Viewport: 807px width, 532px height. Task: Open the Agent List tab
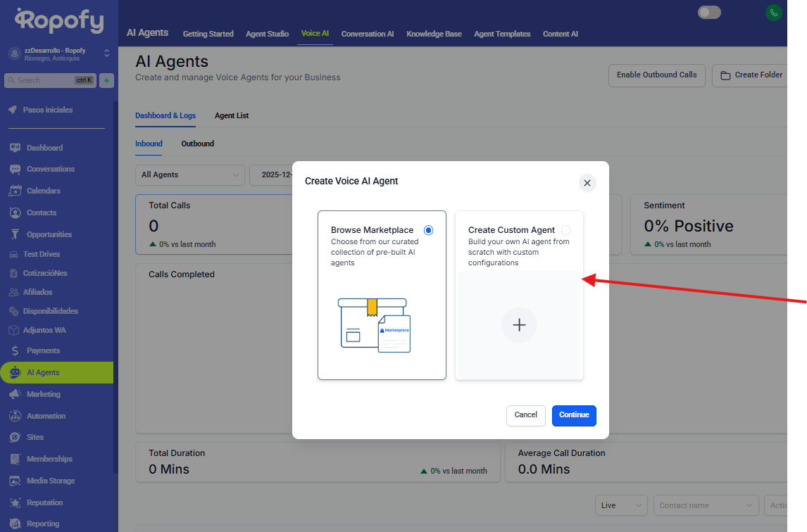tap(232, 115)
